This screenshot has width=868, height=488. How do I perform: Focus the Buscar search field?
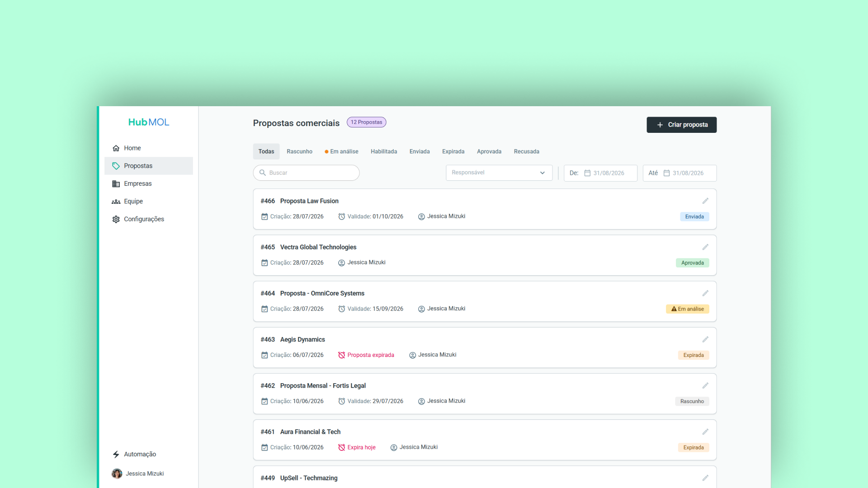click(306, 173)
